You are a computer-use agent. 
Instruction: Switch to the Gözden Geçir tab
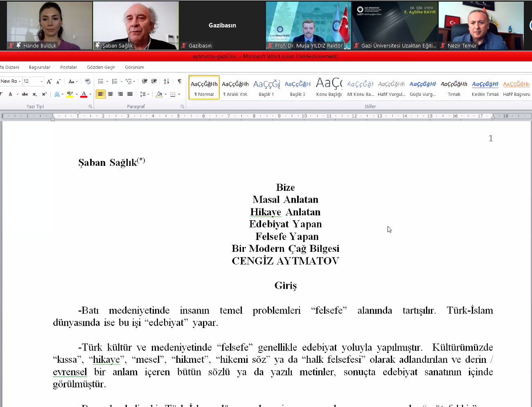(101, 67)
